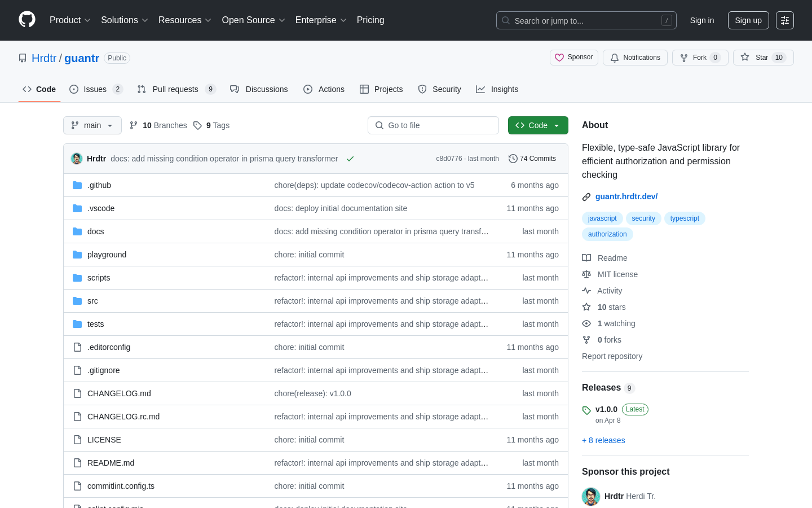Image resolution: width=812 pixels, height=508 pixels.
Task: Open the guantr.hrdtr.dev website link
Action: [626, 196]
